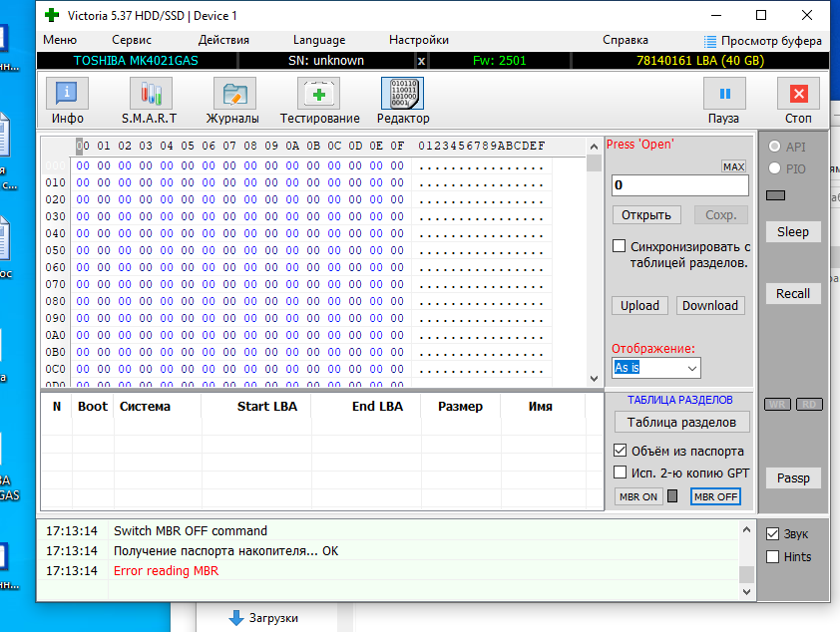Screen dimensions: 840x632
Task: Click the Загрузки download arrow icon
Action: [236, 618]
